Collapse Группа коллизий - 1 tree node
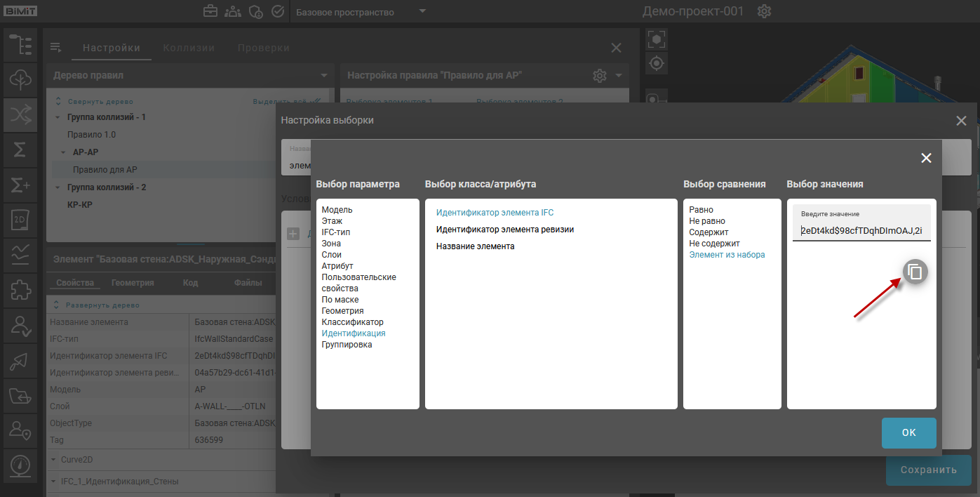The height and width of the screenshot is (497, 980). [57, 117]
